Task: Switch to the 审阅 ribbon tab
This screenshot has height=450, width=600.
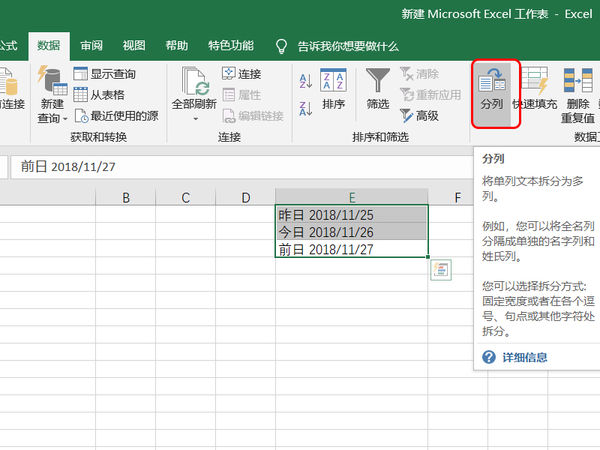Action: pos(91,45)
